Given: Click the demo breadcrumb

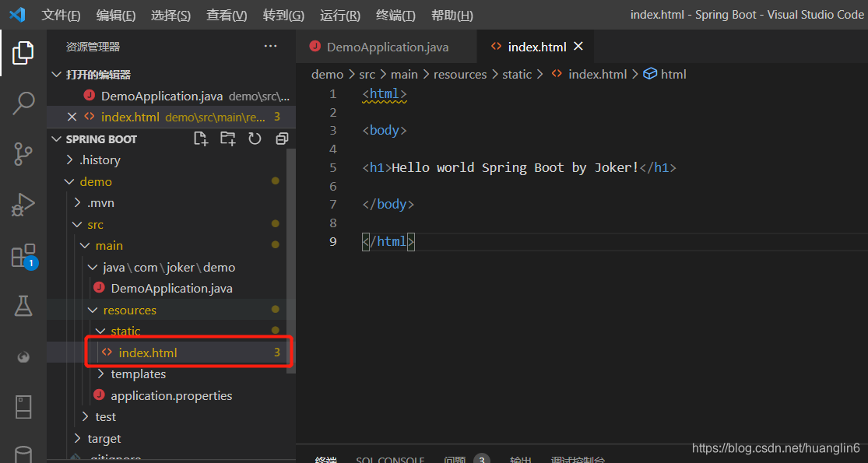Looking at the screenshot, I should tap(327, 74).
